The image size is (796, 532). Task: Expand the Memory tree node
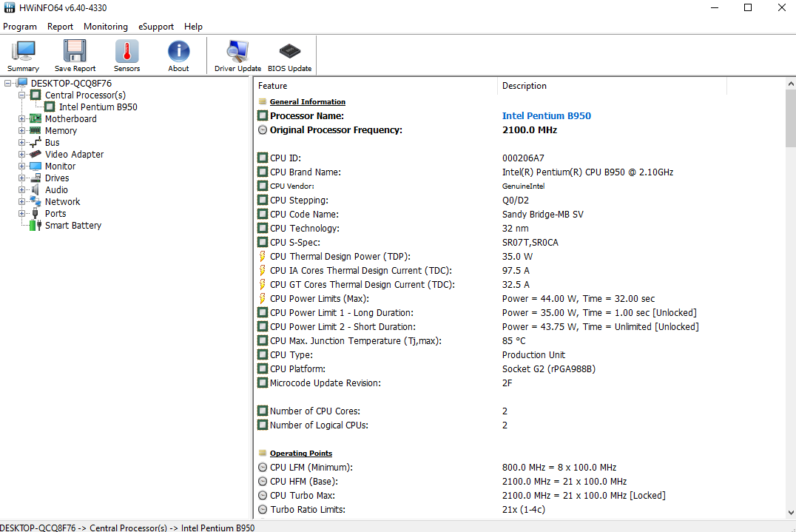click(x=22, y=131)
